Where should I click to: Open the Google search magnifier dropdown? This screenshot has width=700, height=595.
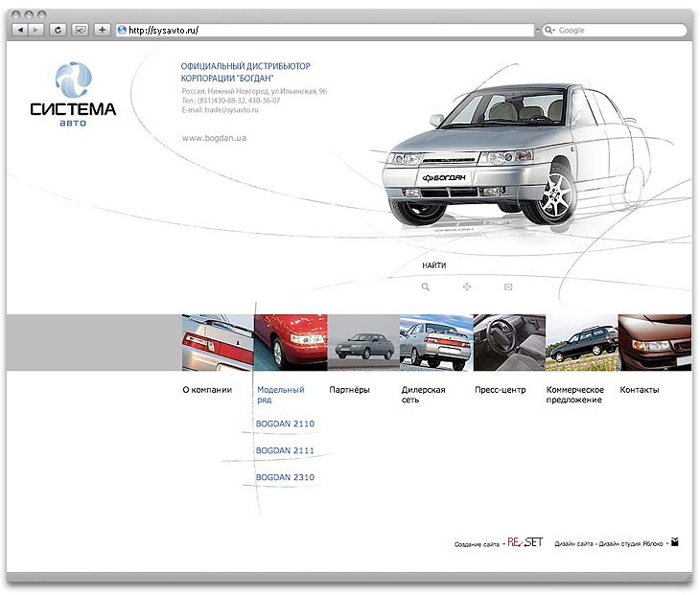pyautogui.click(x=549, y=31)
